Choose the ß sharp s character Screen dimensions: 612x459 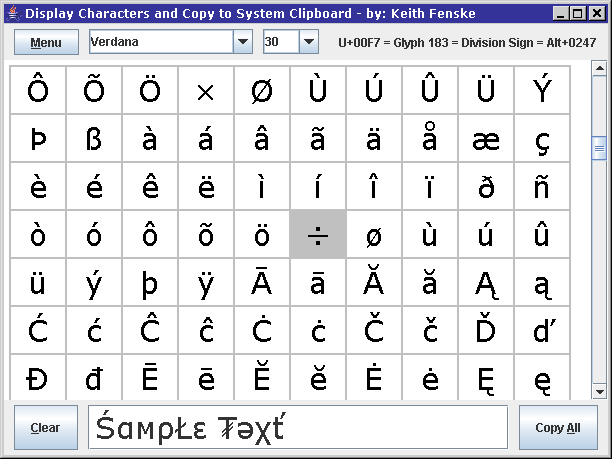tap(94, 139)
